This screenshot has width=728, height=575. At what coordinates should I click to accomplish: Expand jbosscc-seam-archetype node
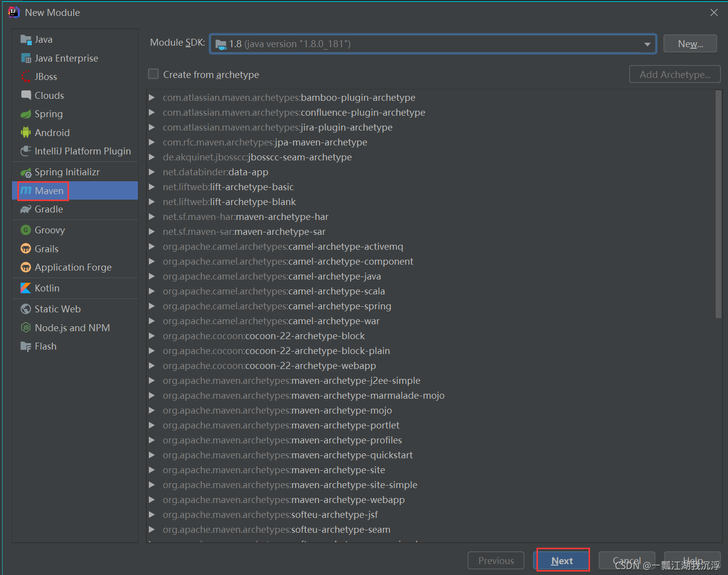click(x=152, y=157)
